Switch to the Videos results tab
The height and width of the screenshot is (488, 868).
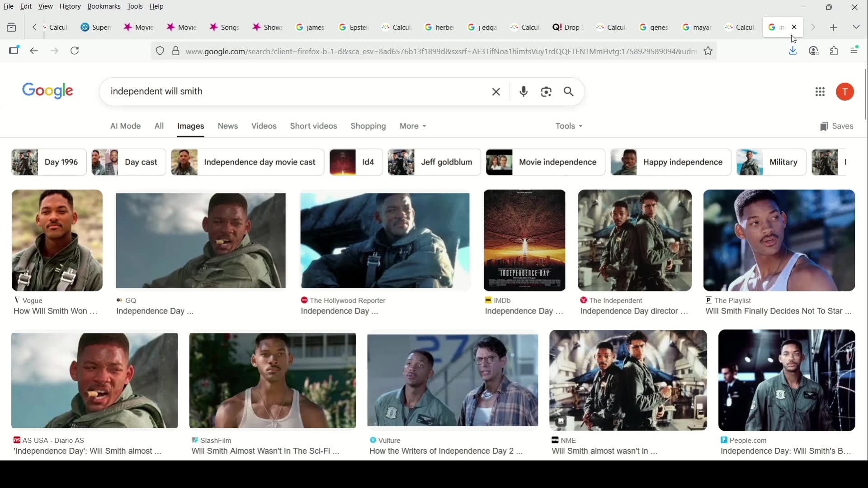[264, 127]
